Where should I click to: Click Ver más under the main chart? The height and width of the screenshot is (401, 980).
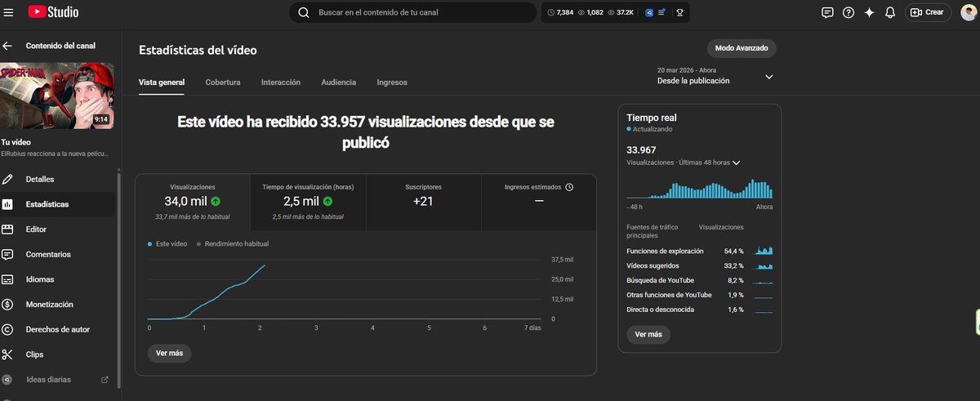point(170,353)
